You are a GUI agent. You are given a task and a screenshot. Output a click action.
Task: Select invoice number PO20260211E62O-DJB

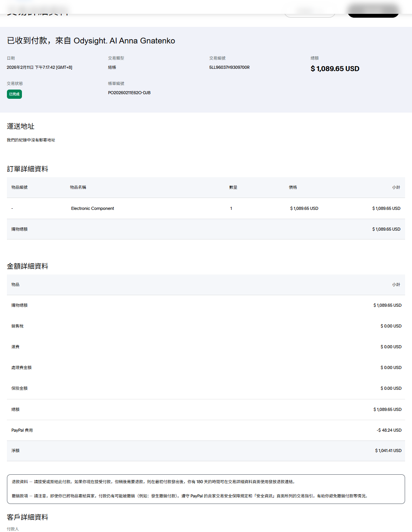pos(129,93)
